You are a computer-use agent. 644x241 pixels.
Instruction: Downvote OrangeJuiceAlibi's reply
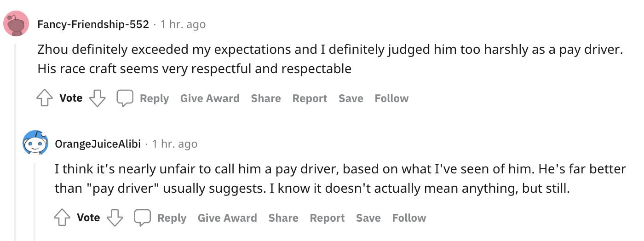pyautogui.click(x=115, y=218)
